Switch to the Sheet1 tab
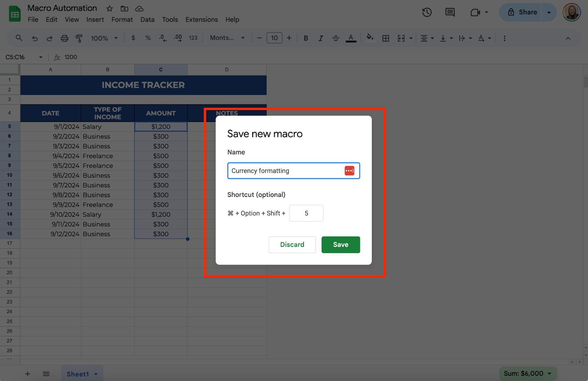Image resolution: width=588 pixels, height=381 pixels. click(78, 374)
